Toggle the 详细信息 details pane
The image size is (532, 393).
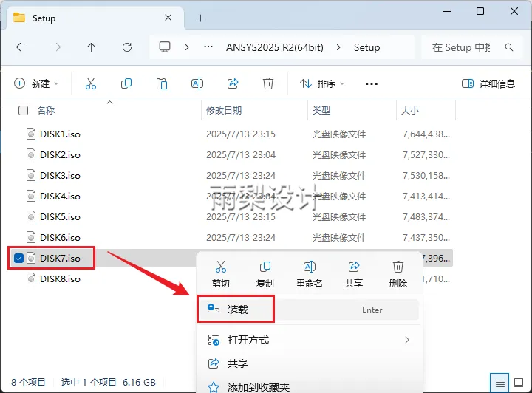click(x=488, y=83)
